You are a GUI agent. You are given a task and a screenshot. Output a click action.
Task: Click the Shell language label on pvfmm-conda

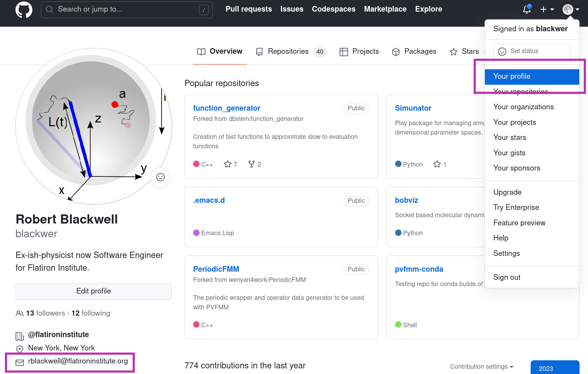pos(410,325)
